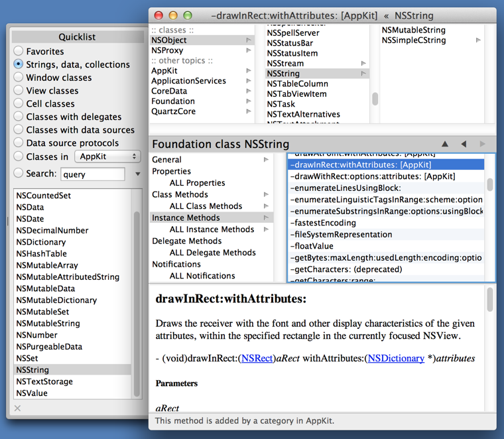Follow the NSDictionary documentation link
This screenshot has height=439, width=504.
click(x=396, y=358)
